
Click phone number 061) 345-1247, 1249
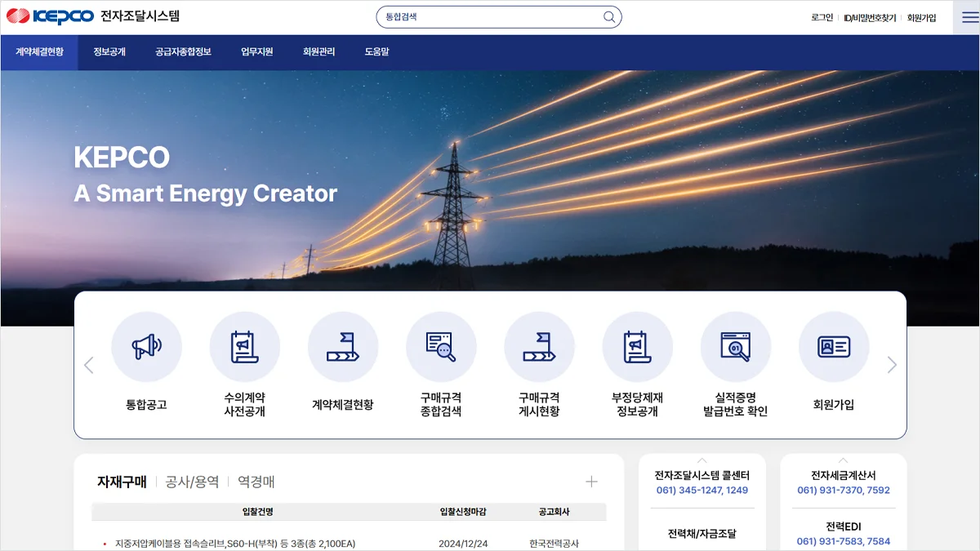pos(702,491)
